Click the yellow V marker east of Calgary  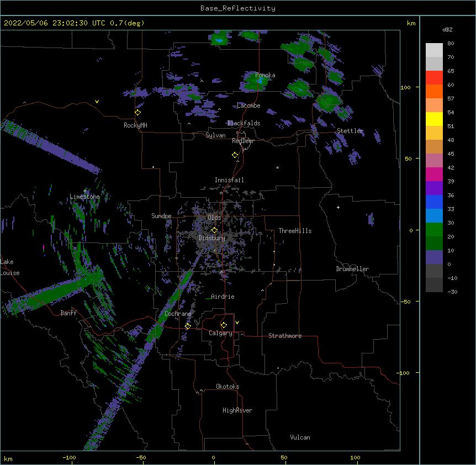pos(237,323)
